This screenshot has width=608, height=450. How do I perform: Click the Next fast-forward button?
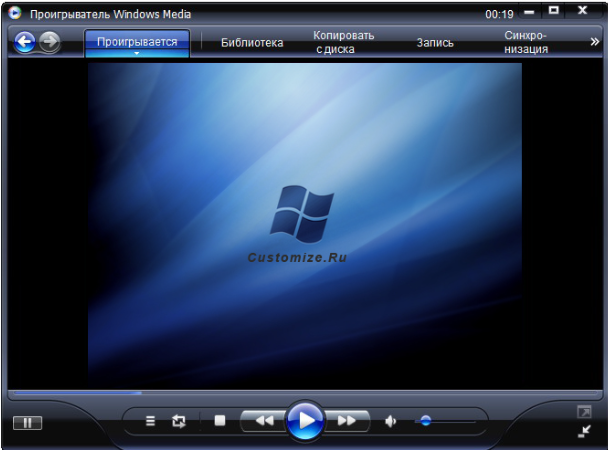(x=346, y=421)
